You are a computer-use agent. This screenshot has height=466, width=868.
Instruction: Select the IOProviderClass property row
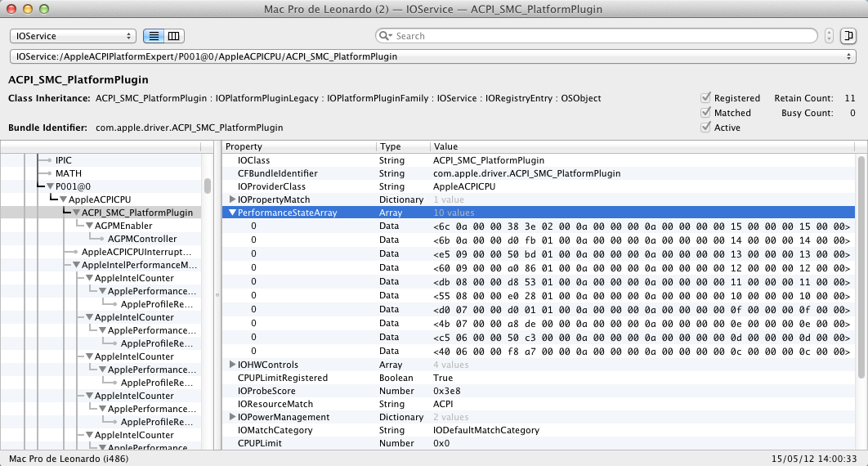pyautogui.click(x=539, y=186)
